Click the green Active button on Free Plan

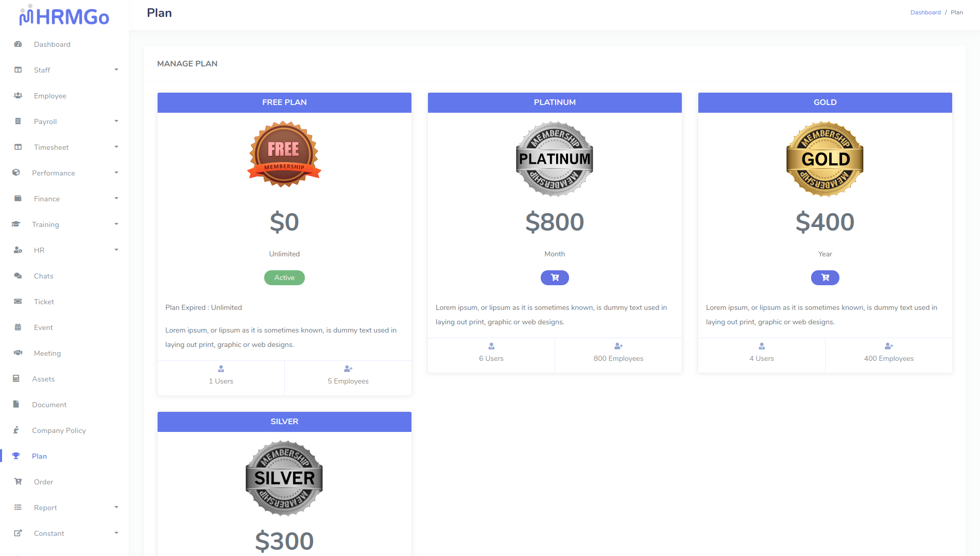pos(284,277)
